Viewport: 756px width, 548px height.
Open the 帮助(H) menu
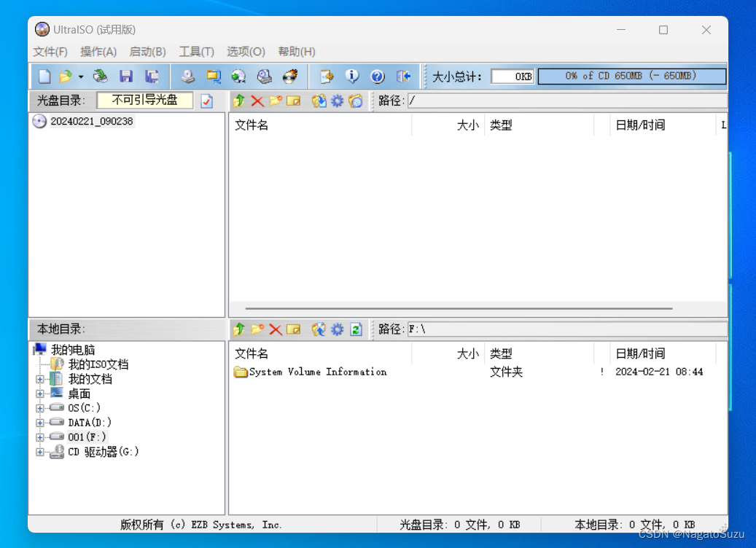297,52
